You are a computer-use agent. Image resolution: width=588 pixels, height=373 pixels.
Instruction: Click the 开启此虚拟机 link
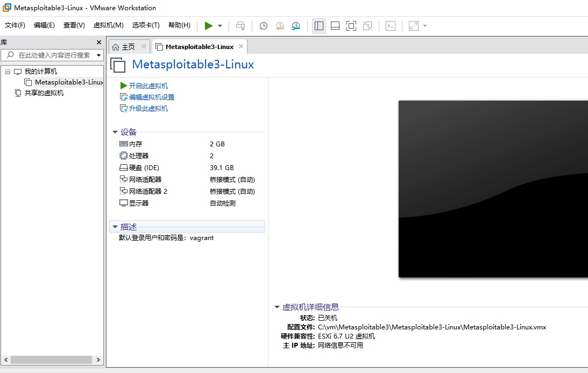tap(148, 86)
